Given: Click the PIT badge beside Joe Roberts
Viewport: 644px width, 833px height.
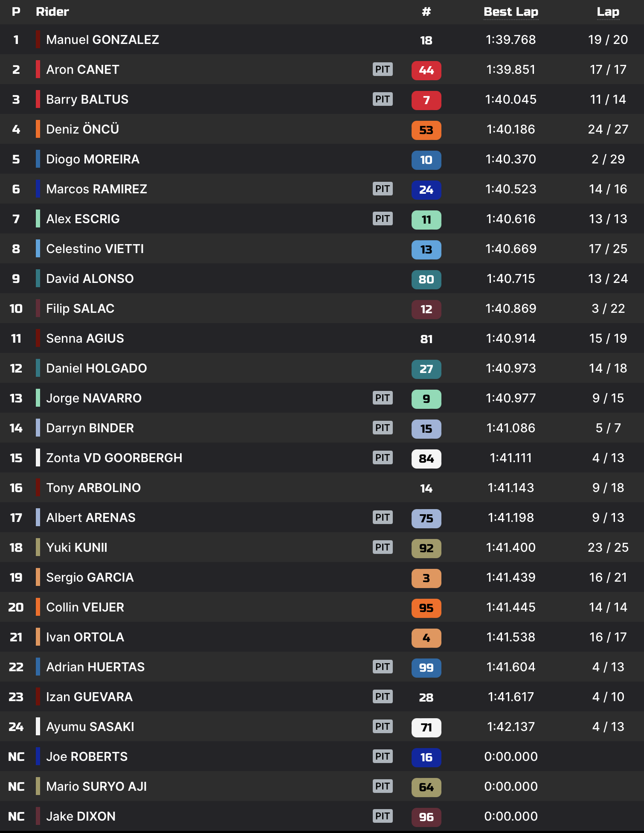Looking at the screenshot, I should pos(383,756).
